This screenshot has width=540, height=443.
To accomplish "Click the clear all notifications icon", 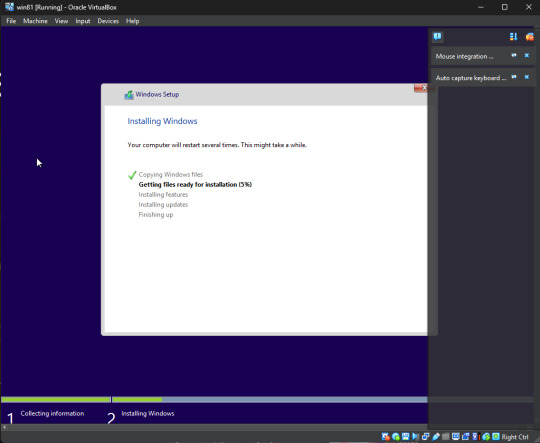I will (x=529, y=37).
